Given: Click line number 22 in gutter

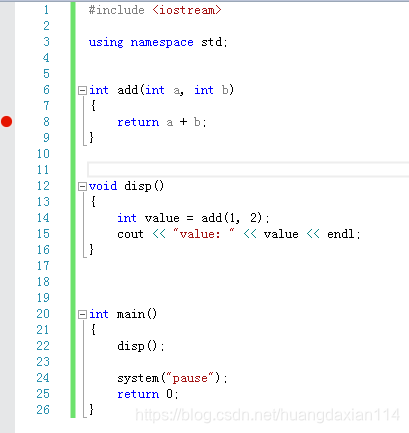Looking at the screenshot, I should [x=43, y=346].
